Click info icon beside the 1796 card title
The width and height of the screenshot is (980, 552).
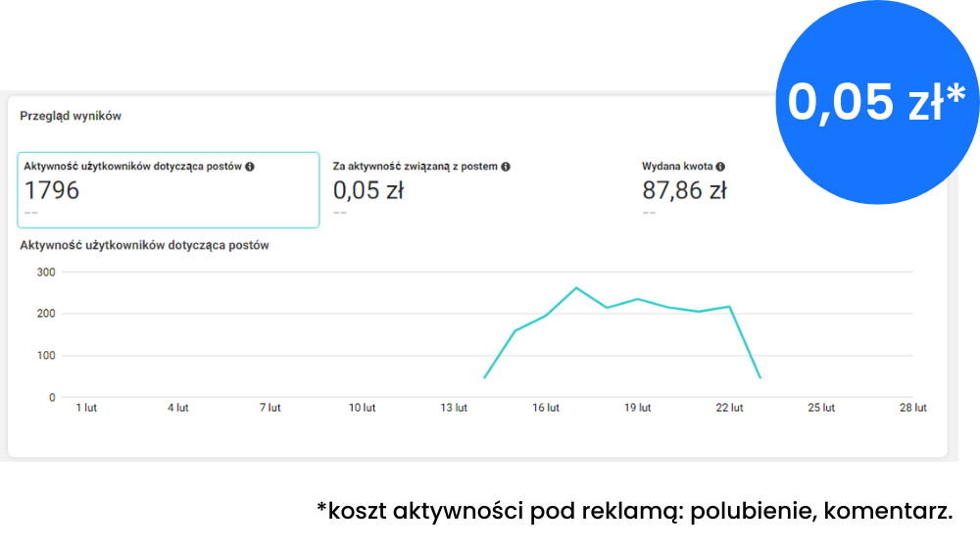[x=250, y=167]
